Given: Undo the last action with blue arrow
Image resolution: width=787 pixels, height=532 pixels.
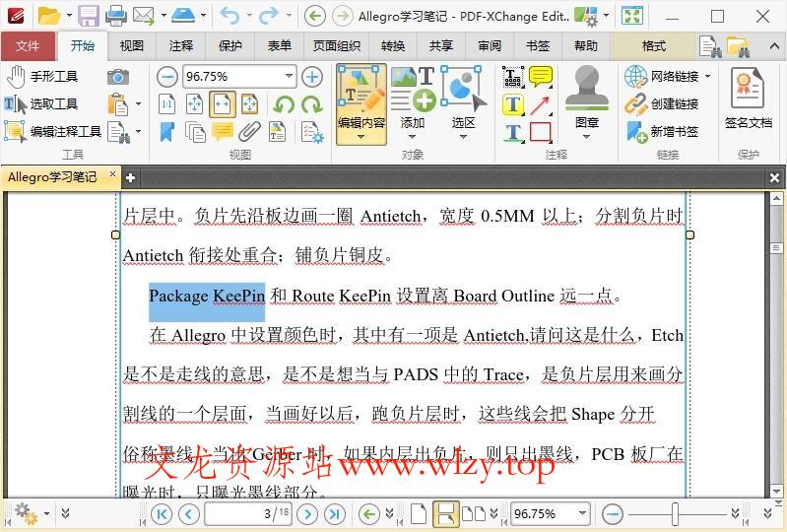Looking at the screenshot, I should click(x=230, y=16).
